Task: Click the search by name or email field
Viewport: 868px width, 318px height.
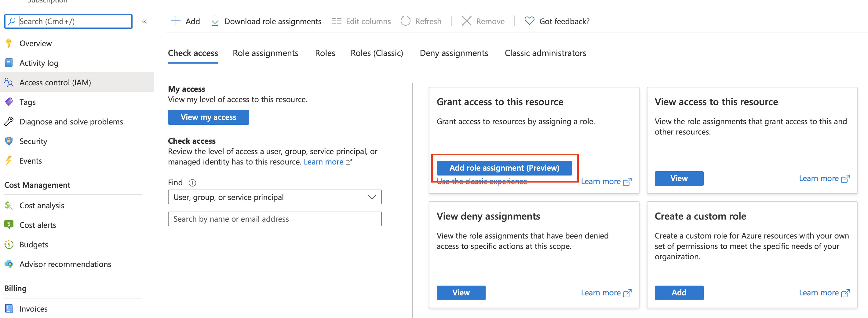Action: click(x=275, y=219)
